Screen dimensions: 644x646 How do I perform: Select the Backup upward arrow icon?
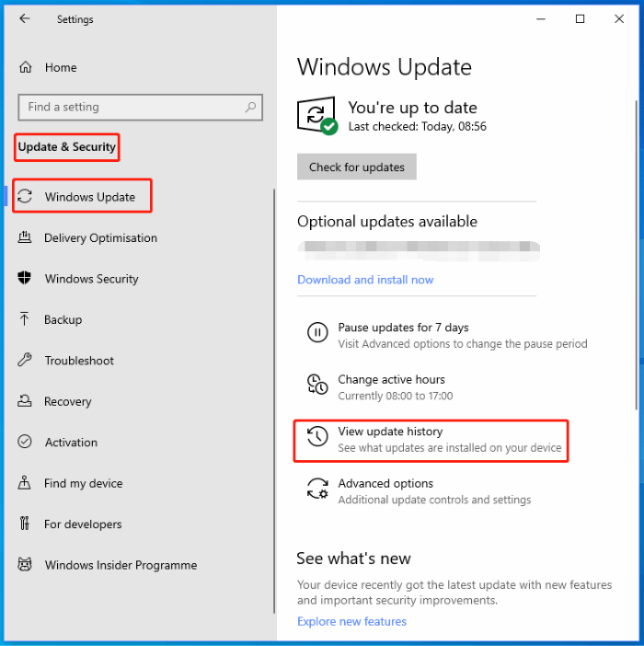(24, 319)
